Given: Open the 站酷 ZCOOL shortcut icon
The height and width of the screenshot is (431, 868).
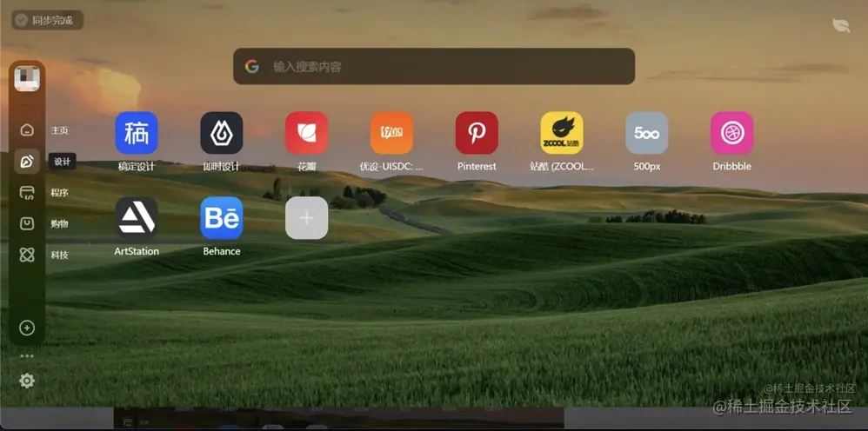Looking at the screenshot, I should coord(562,133).
